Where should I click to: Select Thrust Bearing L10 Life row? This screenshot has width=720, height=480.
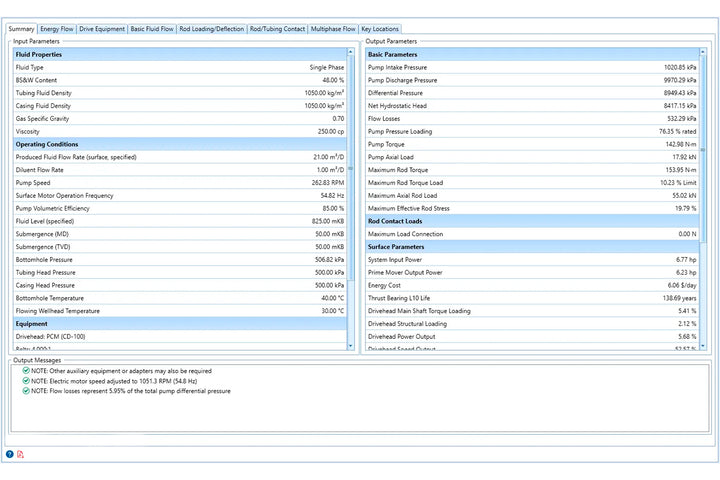(x=532, y=298)
